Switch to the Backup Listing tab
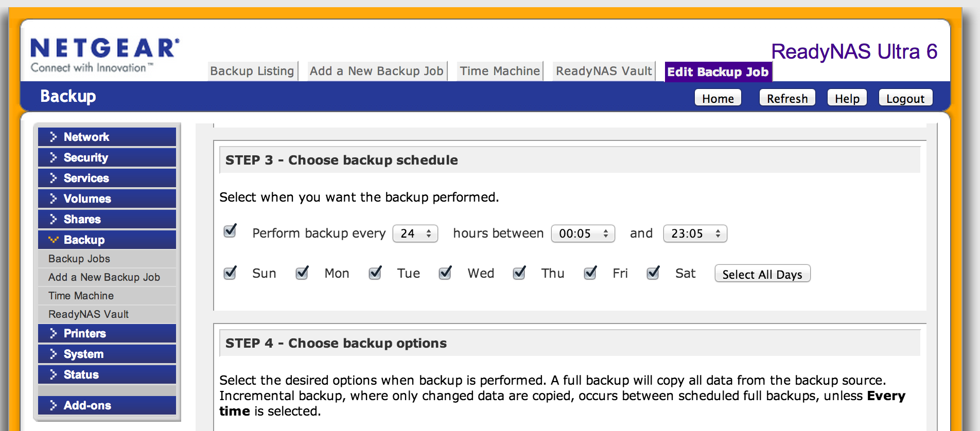980x431 pixels. [x=252, y=71]
